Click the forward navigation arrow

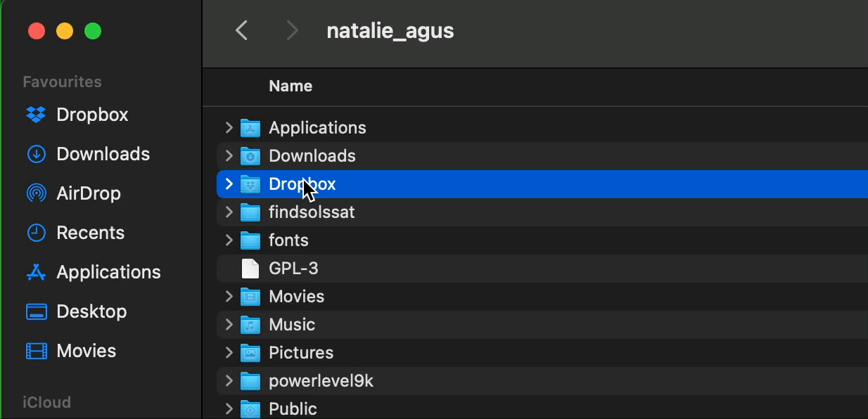tap(292, 30)
